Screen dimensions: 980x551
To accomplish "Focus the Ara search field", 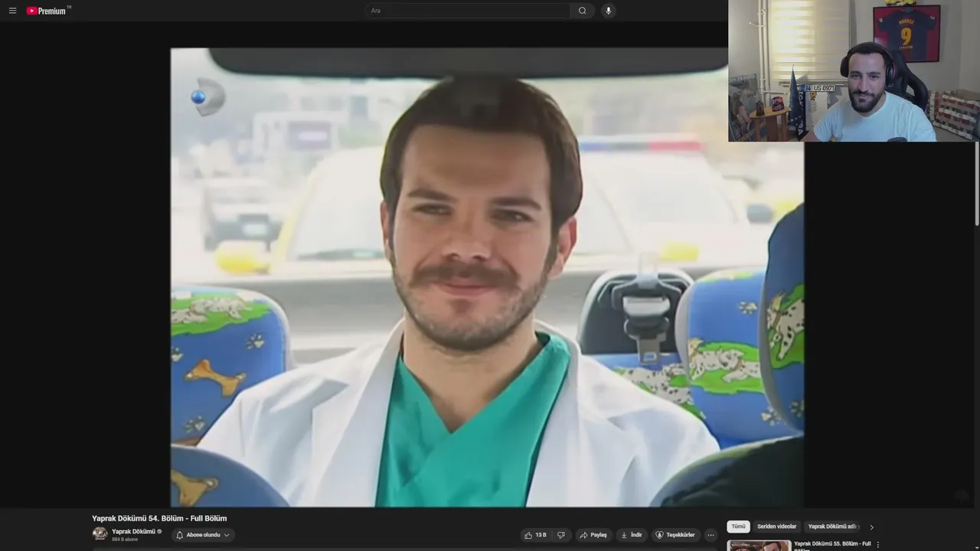I will [468, 11].
